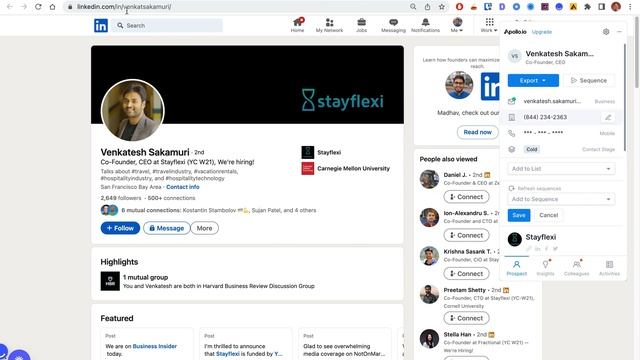Viewport: 640px width, 360px height.
Task: Open Contact info link
Action: pyautogui.click(x=182, y=187)
